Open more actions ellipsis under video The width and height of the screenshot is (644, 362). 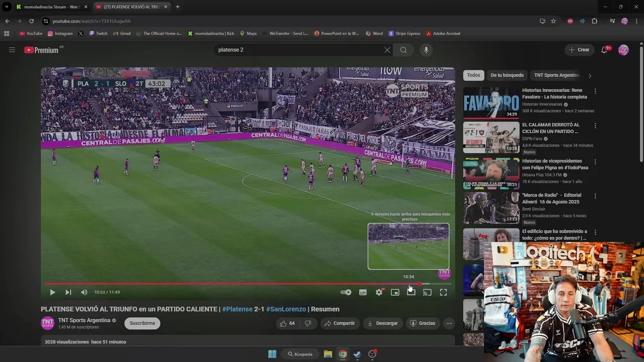pos(449,323)
